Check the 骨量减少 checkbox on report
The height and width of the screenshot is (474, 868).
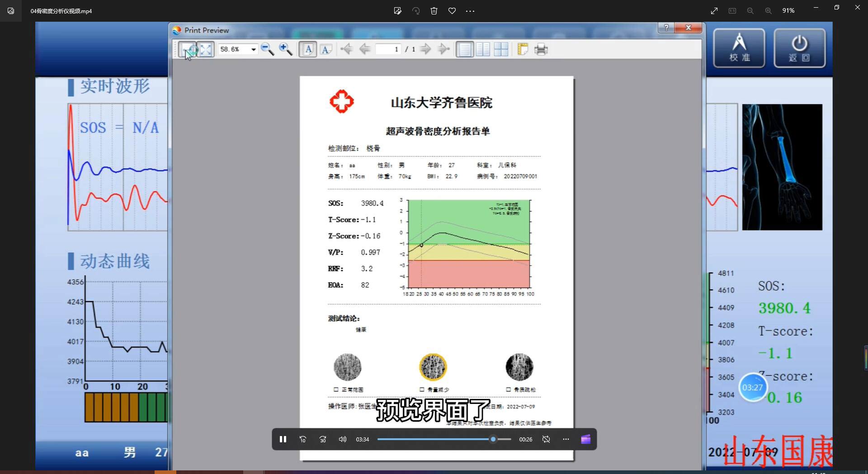[x=422, y=389]
